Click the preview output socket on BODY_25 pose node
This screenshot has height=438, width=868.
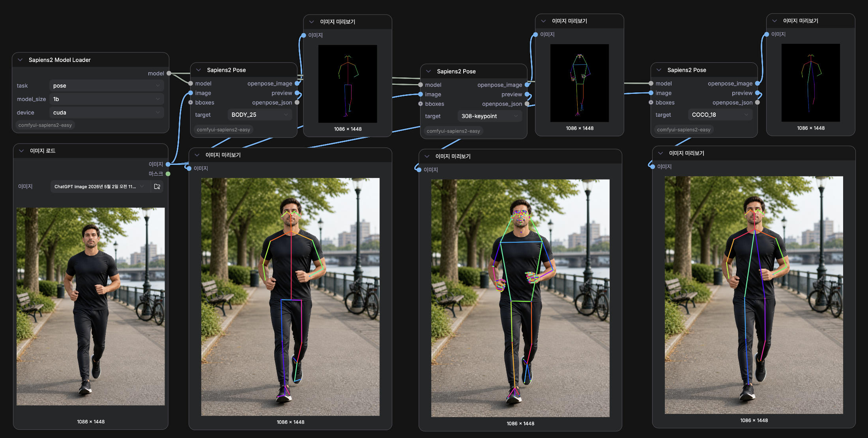[x=297, y=93]
